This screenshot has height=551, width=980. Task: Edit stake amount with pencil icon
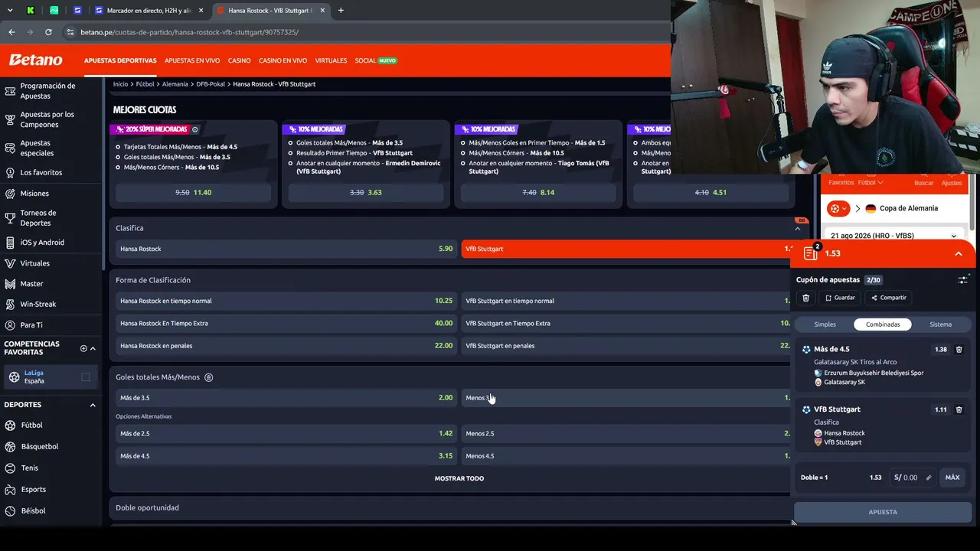[929, 478]
